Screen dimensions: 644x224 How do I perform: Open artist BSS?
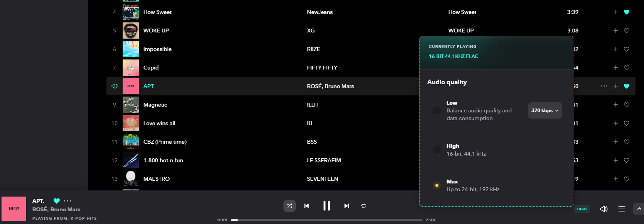click(312, 142)
